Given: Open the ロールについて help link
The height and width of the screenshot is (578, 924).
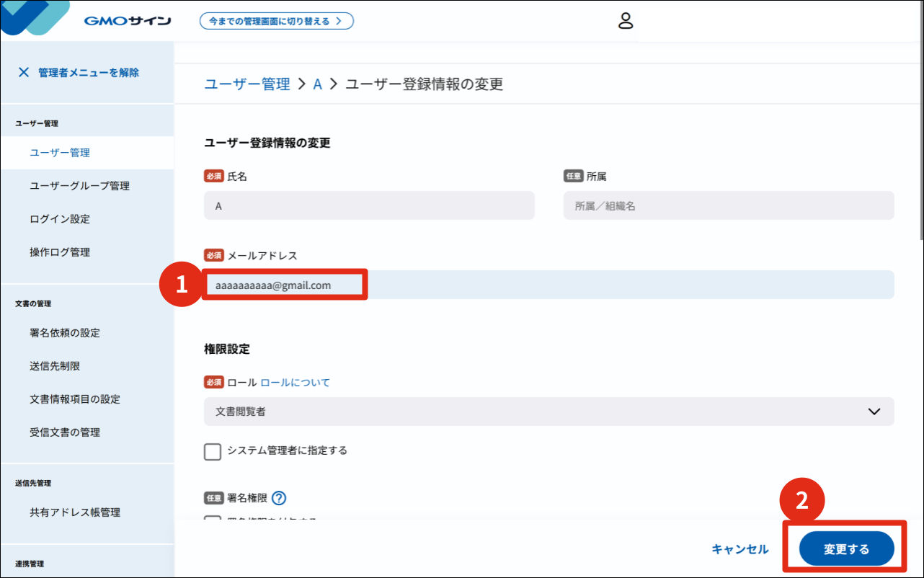Looking at the screenshot, I should (x=296, y=383).
